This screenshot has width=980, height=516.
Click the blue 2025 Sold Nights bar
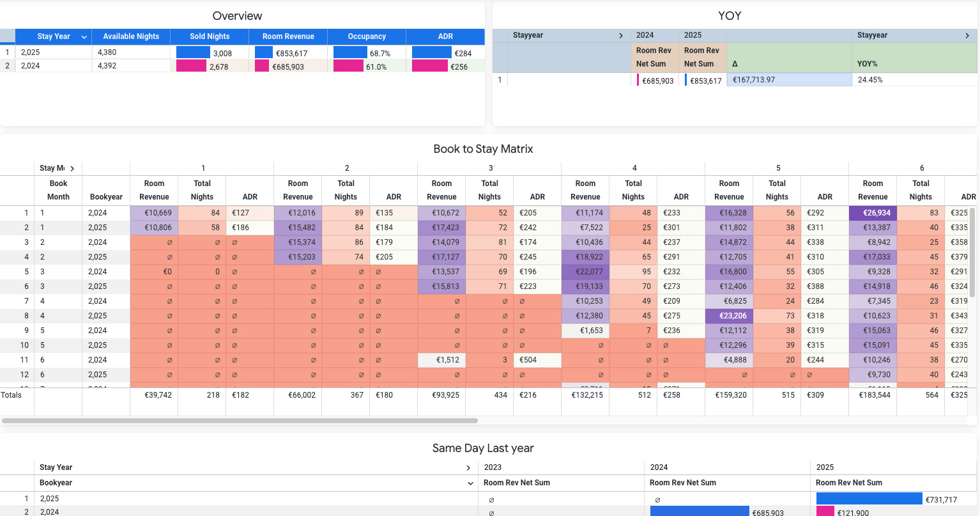point(193,52)
